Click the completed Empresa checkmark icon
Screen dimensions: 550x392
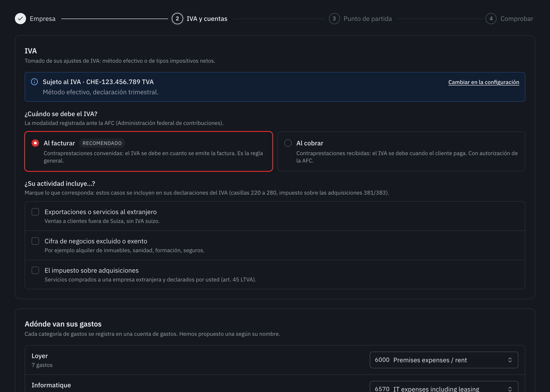[20, 19]
